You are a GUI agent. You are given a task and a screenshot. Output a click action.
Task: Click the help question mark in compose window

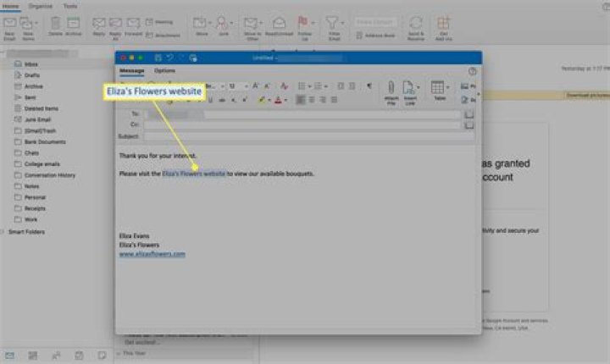(x=472, y=71)
